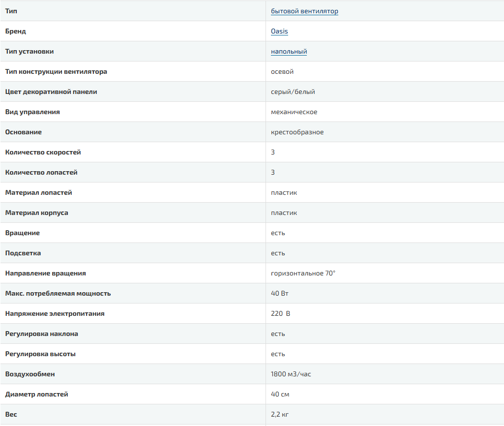This screenshot has width=504, height=426.
Task: Select the 1800 м3/час airflow value
Action: pos(291,374)
